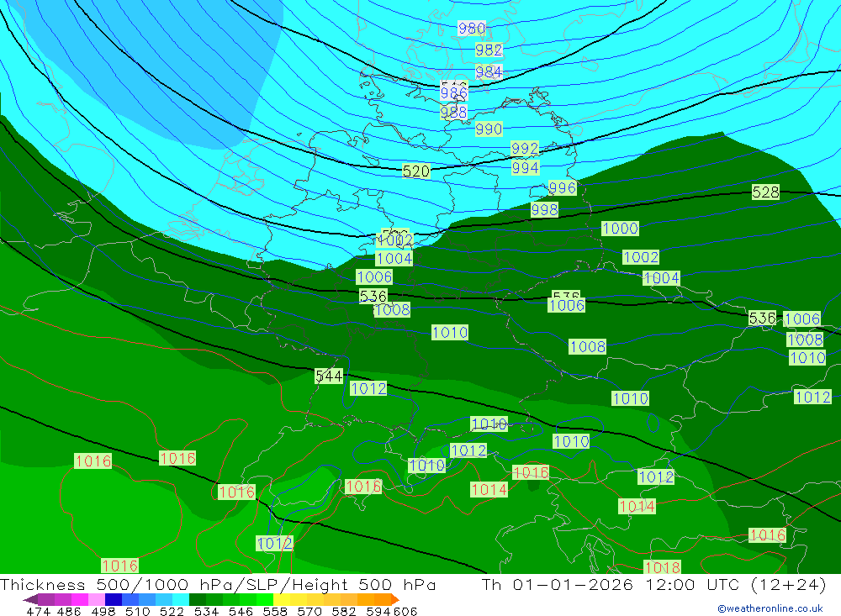841x616 pixels.
Task: Click the '528' height contour label
Action: pyautogui.click(x=765, y=192)
